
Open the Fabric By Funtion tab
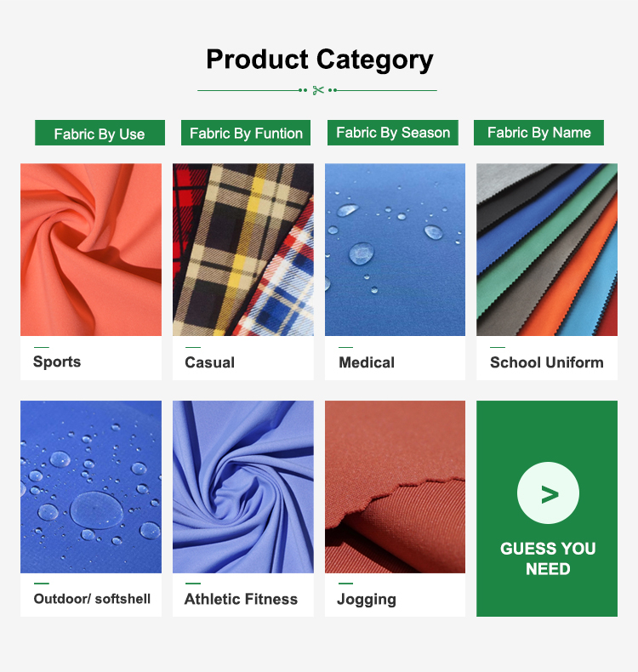[246, 133]
